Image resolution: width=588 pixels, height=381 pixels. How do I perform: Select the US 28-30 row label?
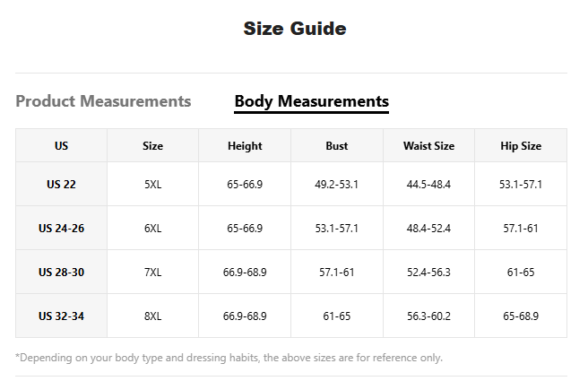61,273
